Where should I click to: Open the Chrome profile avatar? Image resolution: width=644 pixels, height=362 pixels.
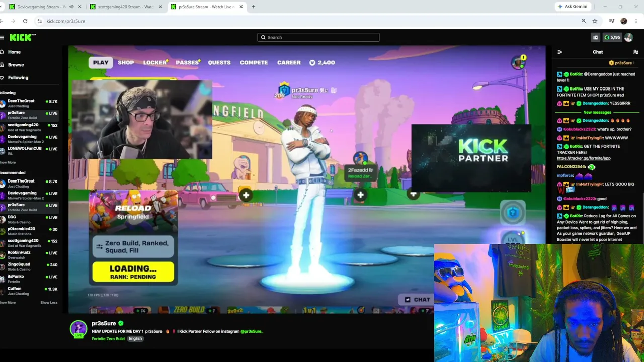point(624,21)
